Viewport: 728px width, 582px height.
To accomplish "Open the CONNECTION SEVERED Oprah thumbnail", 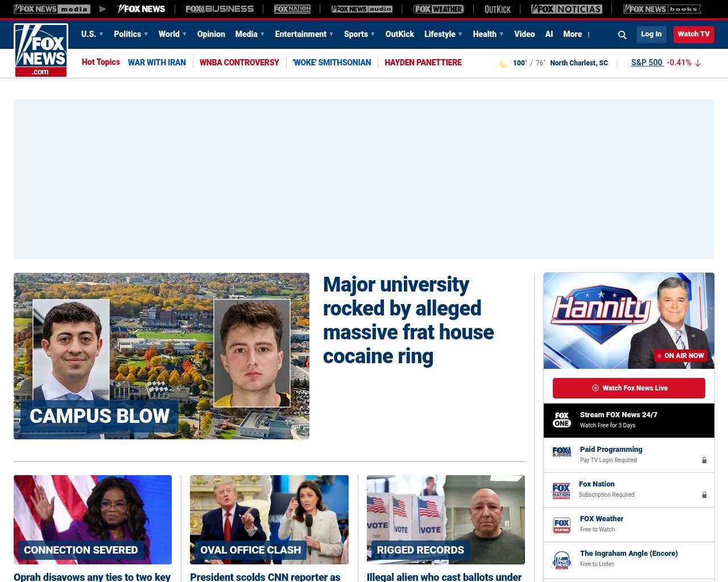I will point(93,519).
